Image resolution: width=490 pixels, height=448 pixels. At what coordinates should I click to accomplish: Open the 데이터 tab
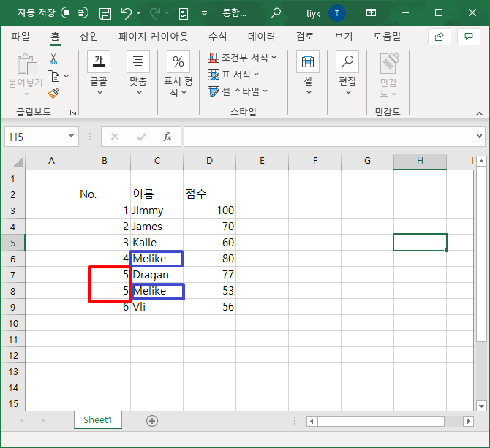(x=261, y=37)
